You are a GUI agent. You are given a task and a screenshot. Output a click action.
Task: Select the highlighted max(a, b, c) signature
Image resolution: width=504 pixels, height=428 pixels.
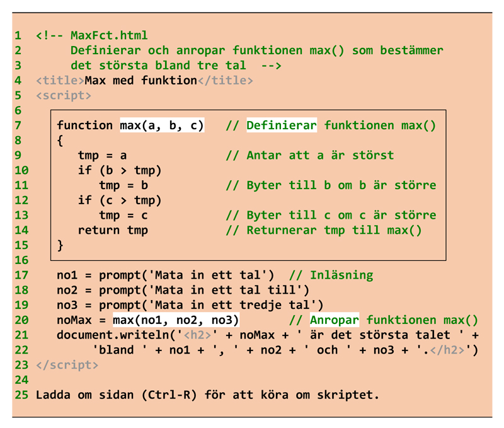click(x=162, y=125)
